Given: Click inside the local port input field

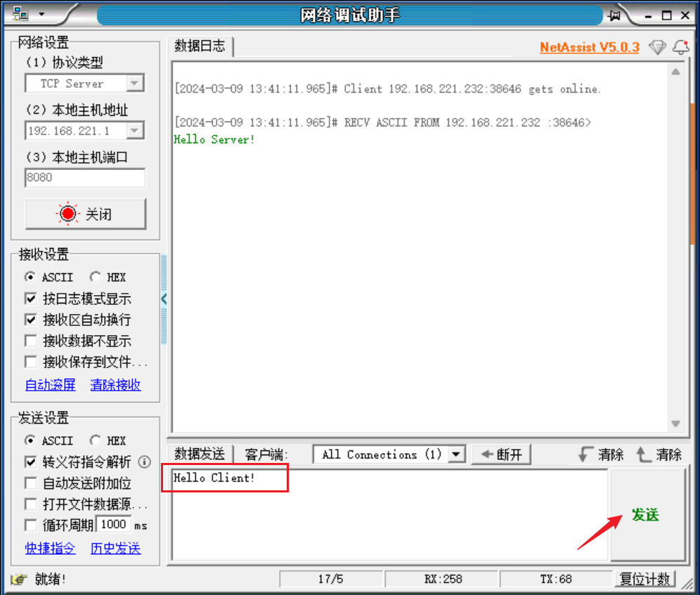Looking at the screenshot, I should click(x=84, y=178).
